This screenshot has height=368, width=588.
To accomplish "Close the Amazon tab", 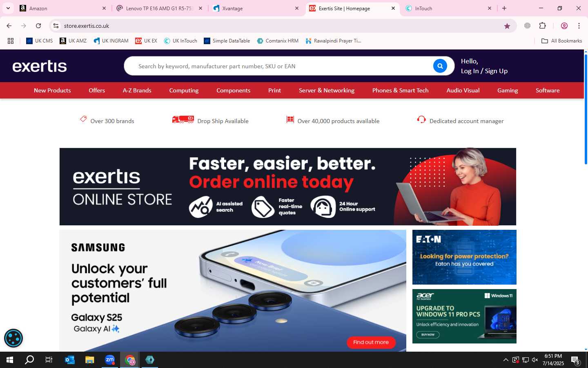I will tap(104, 8).
